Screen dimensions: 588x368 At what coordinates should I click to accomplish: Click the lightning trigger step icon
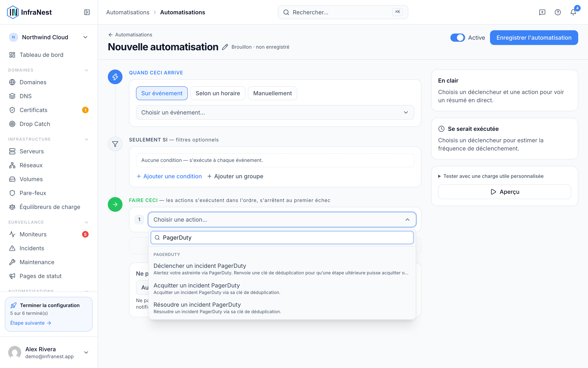coord(115,77)
